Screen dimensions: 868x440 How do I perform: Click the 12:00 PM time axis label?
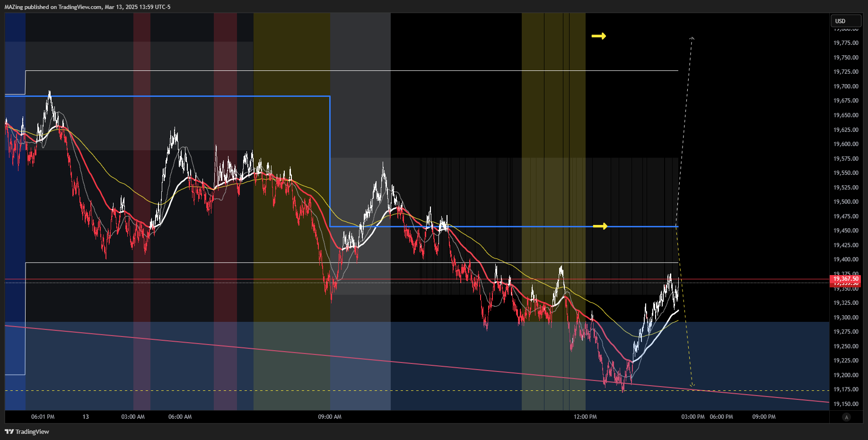tap(585, 417)
